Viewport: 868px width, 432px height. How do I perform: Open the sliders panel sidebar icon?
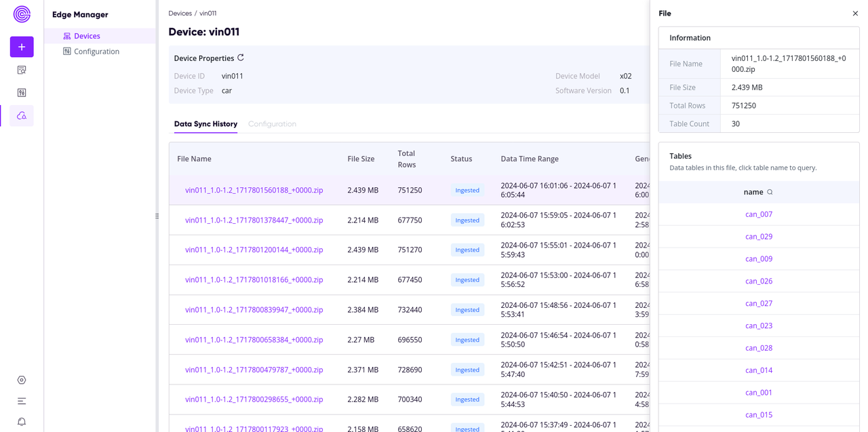[22, 93]
